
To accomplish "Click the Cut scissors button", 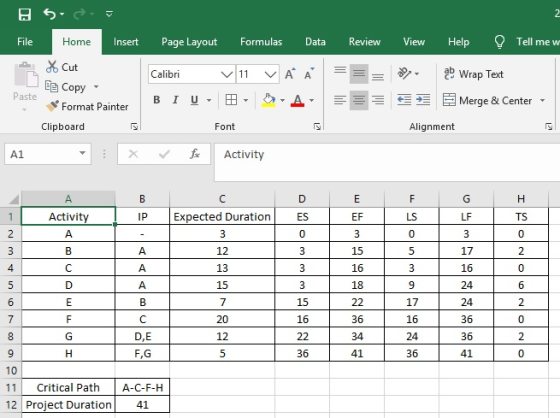I will 62,67.
